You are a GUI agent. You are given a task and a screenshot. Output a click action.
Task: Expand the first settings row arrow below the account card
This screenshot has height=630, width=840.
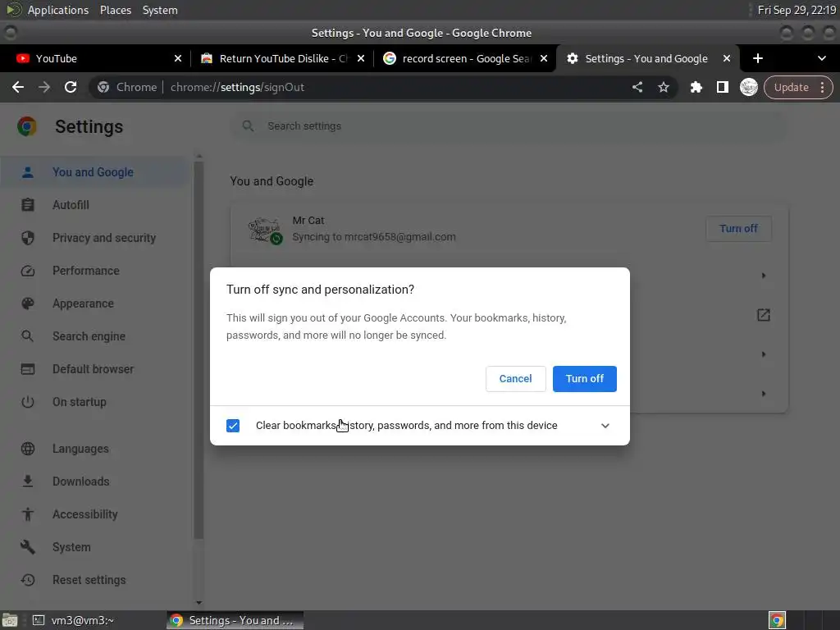tap(764, 276)
